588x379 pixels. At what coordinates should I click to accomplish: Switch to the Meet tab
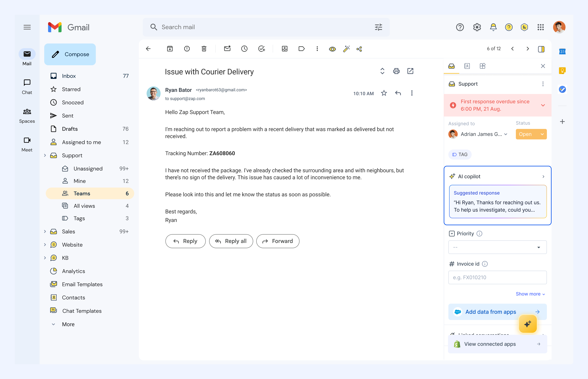pyautogui.click(x=27, y=144)
